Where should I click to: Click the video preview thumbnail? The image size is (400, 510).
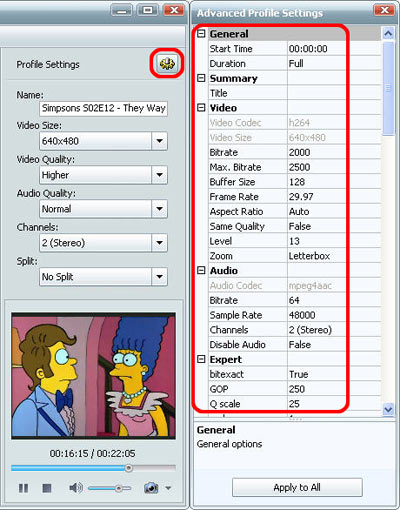pos(93,376)
